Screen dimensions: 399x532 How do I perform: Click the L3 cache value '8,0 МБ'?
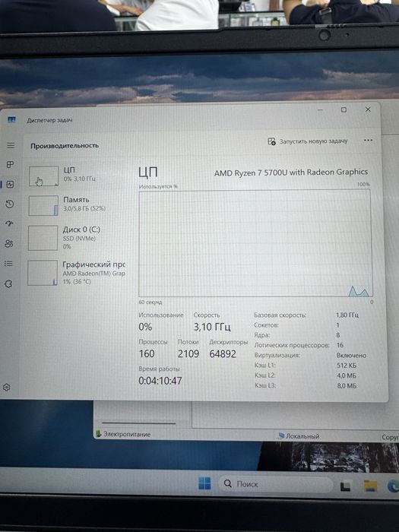tap(347, 386)
